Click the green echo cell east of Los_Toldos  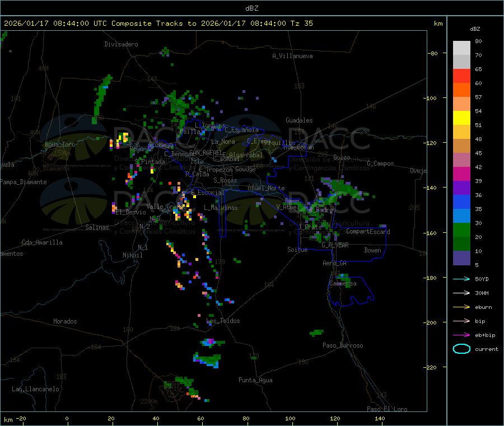coord(316,333)
